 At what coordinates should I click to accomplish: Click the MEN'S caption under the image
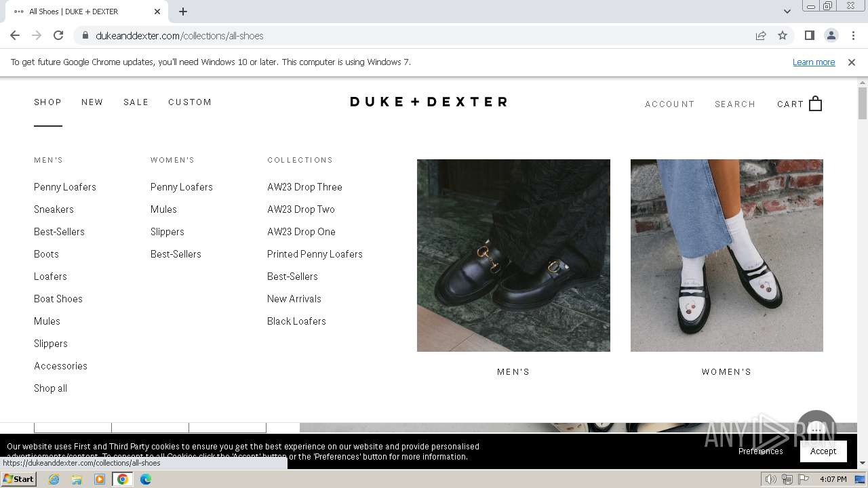coord(513,372)
